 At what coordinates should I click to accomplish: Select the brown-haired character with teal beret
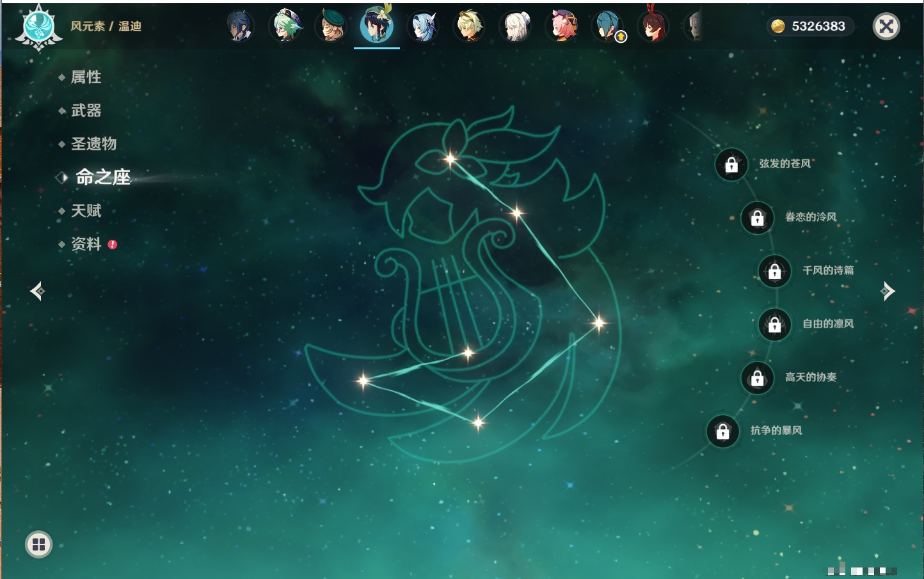point(331,26)
